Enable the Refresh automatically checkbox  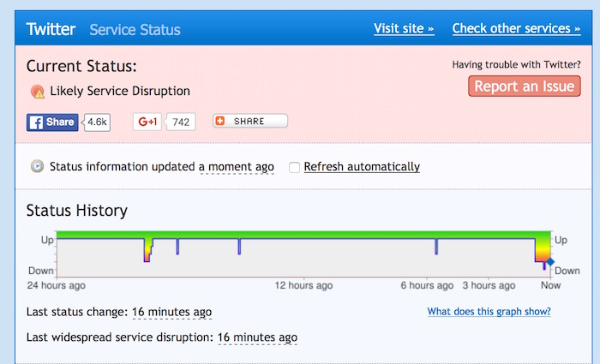coord(295,167)
